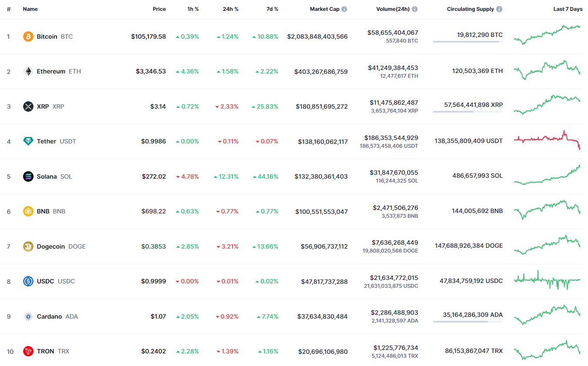The height and width of the screenshot is (366, 588).
Task: Open Solana's last 7 days chart
Action: click(x=547, y=175)
